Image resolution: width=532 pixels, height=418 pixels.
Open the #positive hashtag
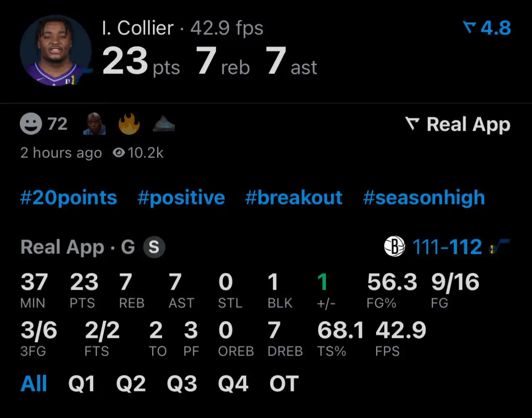point(181,198)
